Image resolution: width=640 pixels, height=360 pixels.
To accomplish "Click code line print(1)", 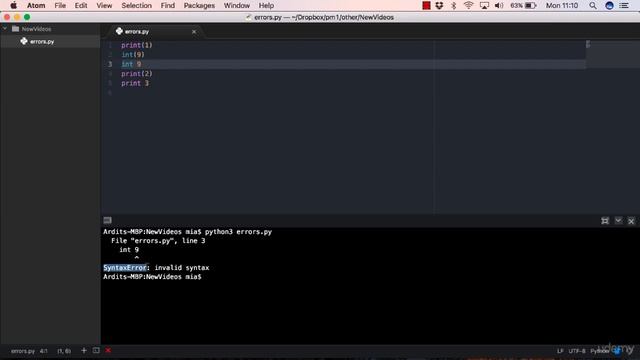I will click(x=136, y=45).
